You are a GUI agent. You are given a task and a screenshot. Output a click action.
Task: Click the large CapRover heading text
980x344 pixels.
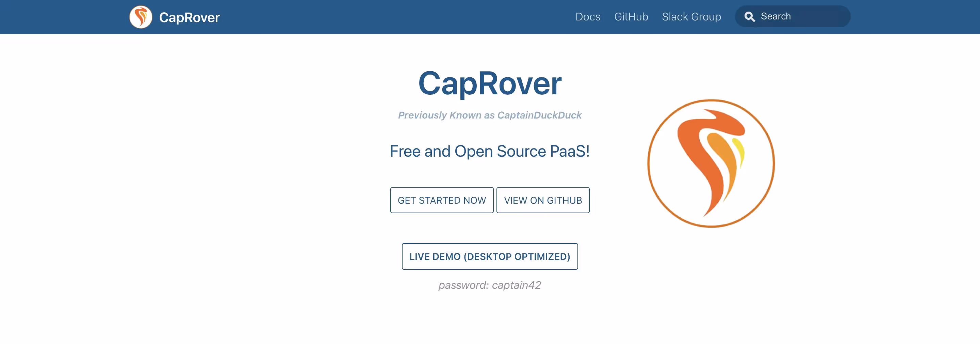490,83
